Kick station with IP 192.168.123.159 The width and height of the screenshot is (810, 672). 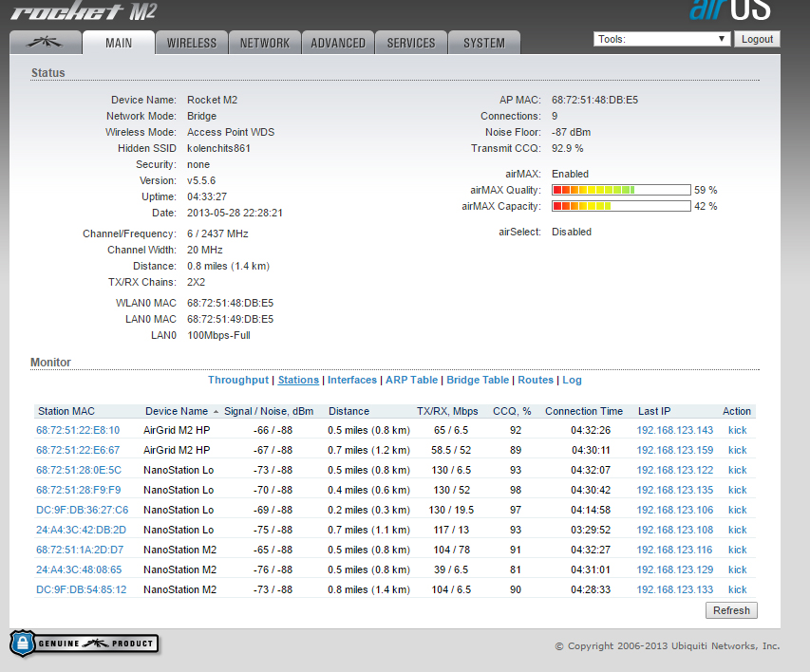click(737, 451)
